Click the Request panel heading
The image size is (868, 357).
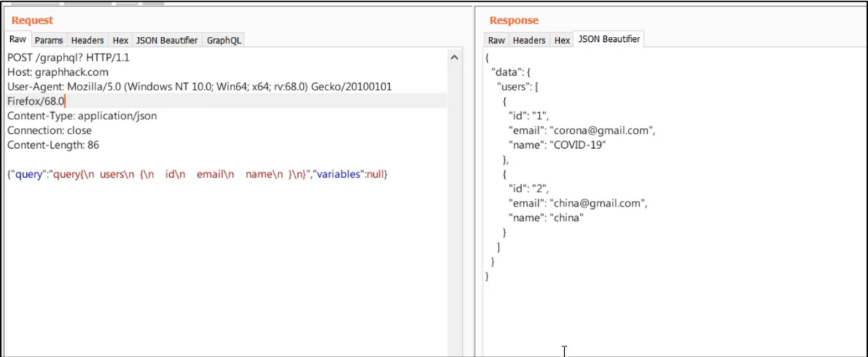pos(33,20)
